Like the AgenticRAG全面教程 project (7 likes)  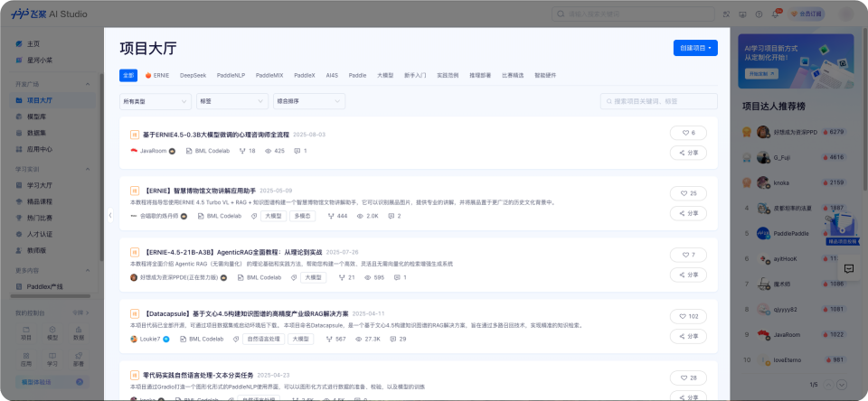[x=688, y=255]
